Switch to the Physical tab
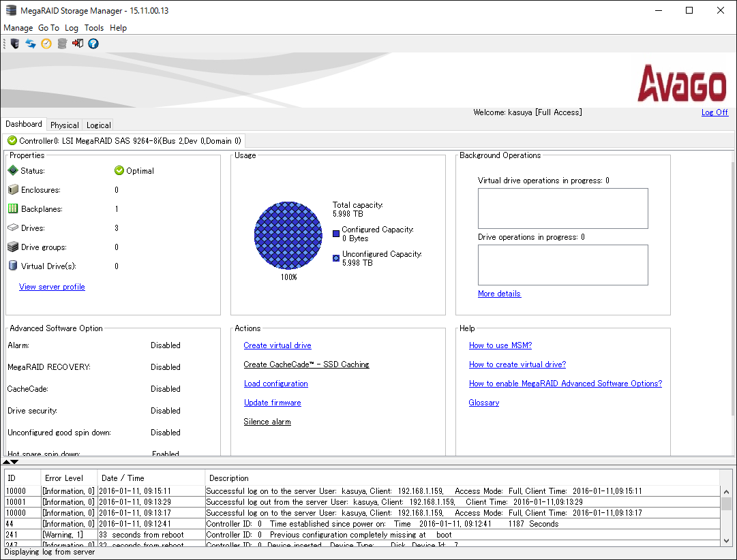Viewport: 737px width, 560px height. coord(64,125)
